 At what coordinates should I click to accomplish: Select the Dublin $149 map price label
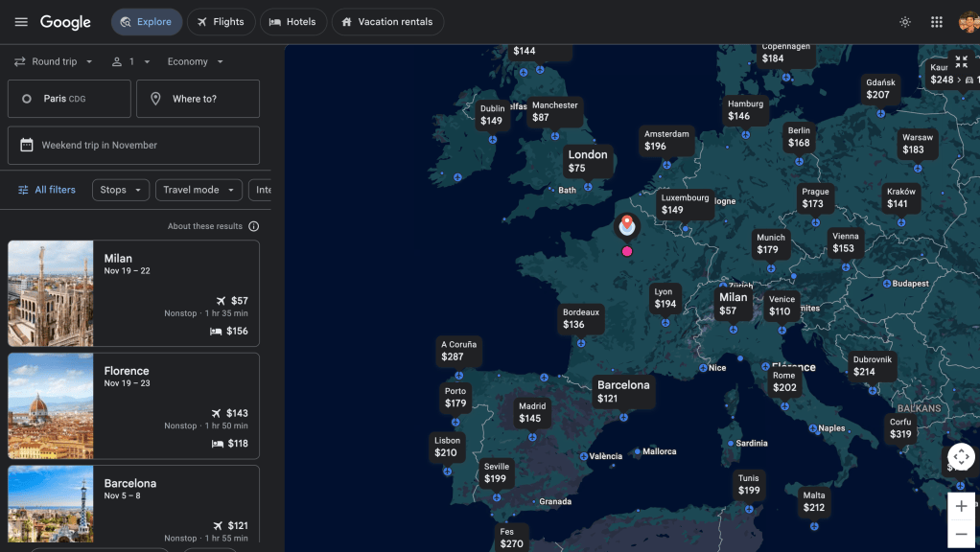[492, 115]
